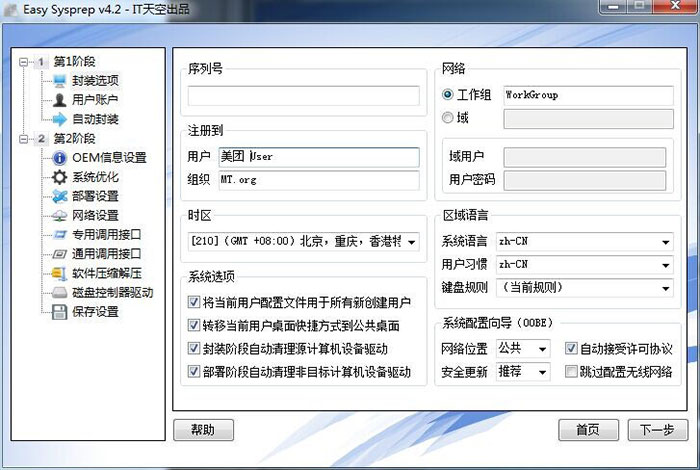Open 自动封装 tree item
This screenshot has height=470, width=700.
click(95, 119)
